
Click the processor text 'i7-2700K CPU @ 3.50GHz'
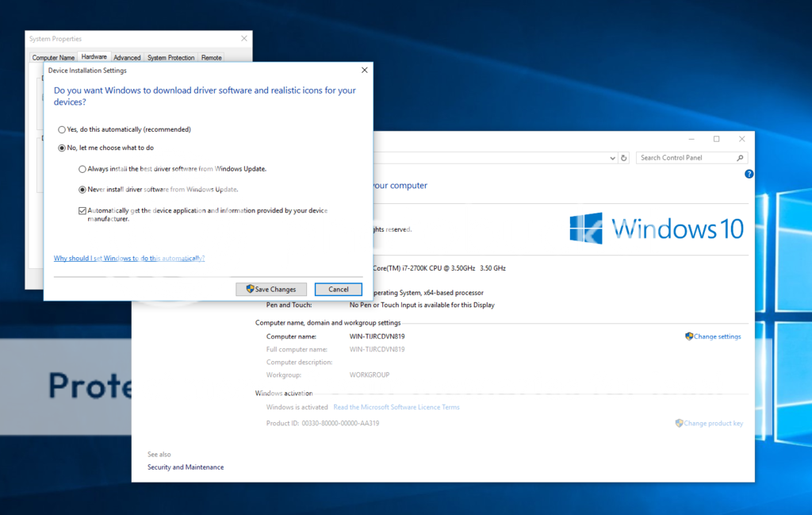tap(438, 268)
